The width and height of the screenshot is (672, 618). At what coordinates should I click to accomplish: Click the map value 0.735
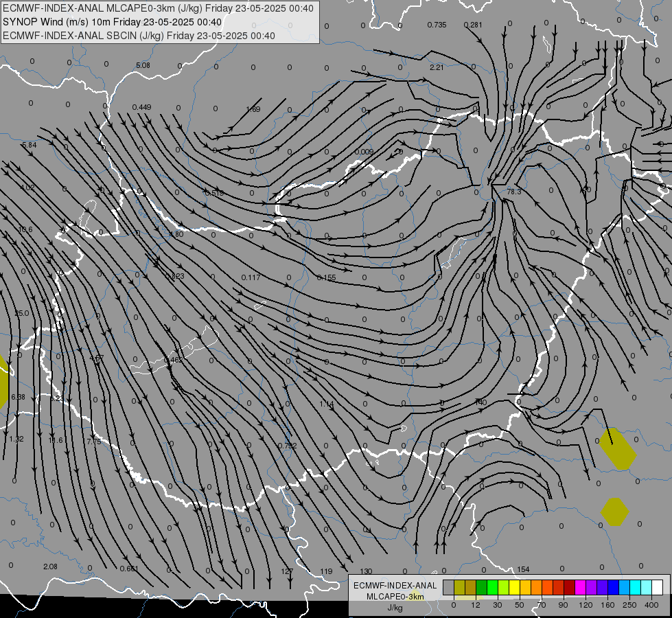437,25
